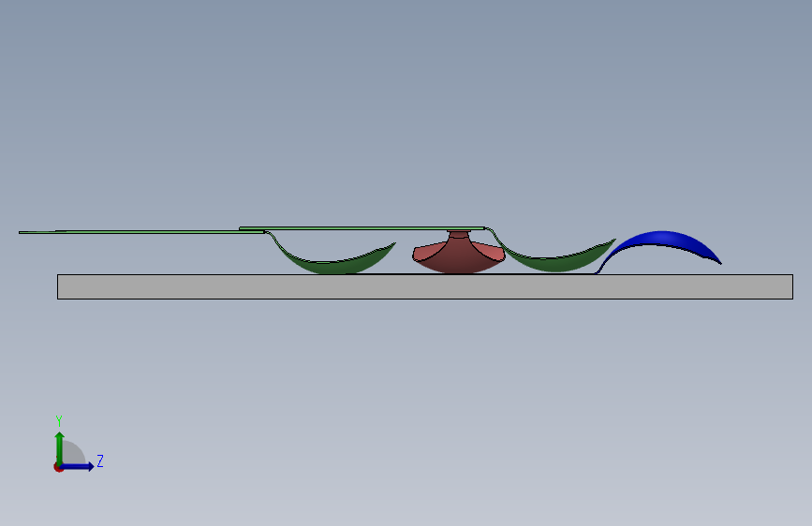
Task: Select the red flower-shaped part
Action: [458, 256]
